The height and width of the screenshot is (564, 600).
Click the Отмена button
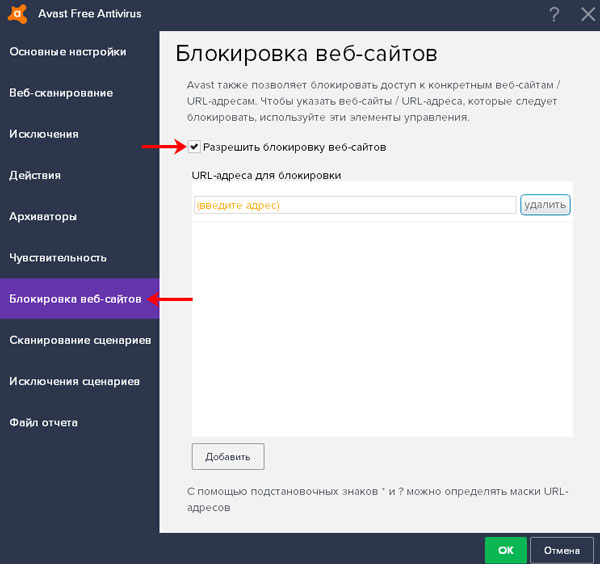[x=562, y=550]
